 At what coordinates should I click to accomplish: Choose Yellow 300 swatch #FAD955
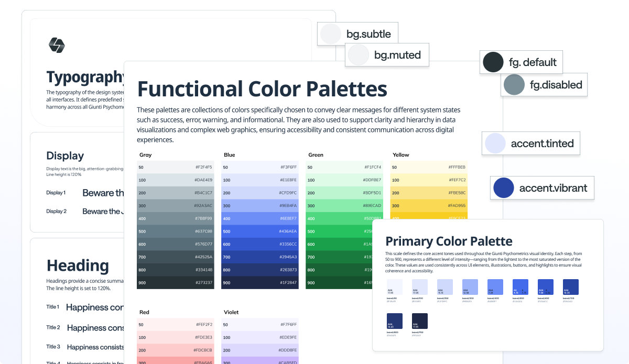(x=429, y=206)
